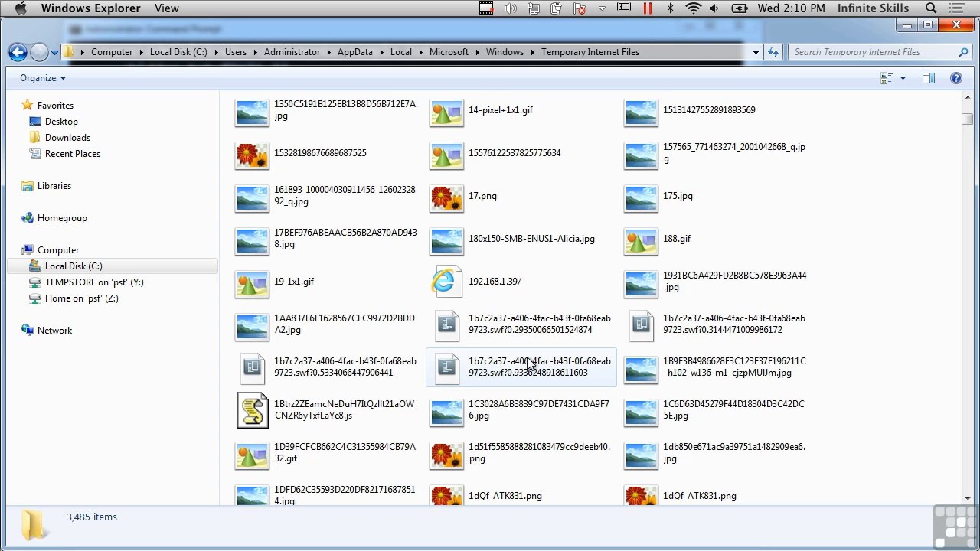980x551 pixels.
Task: Click file name 1db850e671ac9a39751a1482909ea6.jpg
Action: pos(734,453)
